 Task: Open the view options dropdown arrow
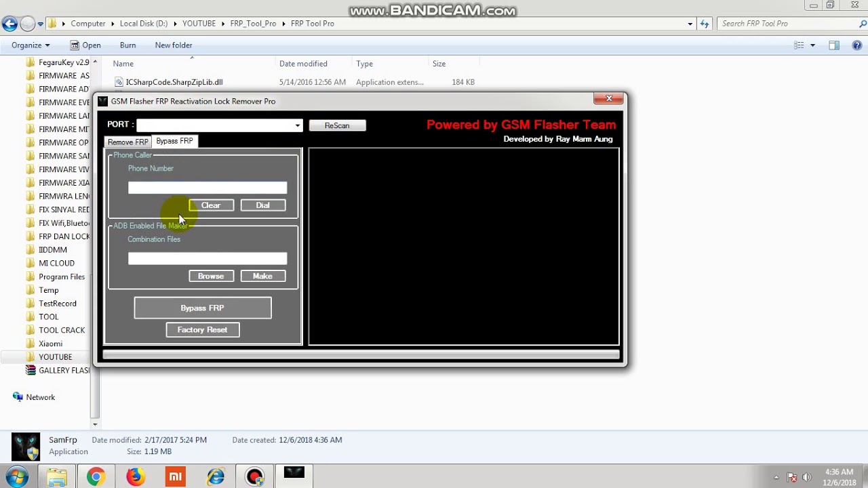click(x=812, y=45)
